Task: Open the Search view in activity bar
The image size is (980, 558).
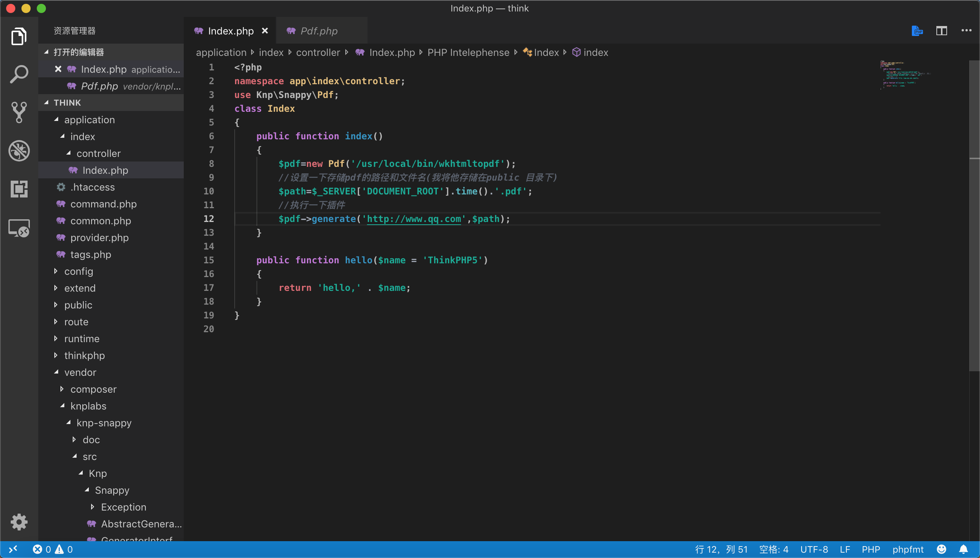Action: click(x=19, y=74)
